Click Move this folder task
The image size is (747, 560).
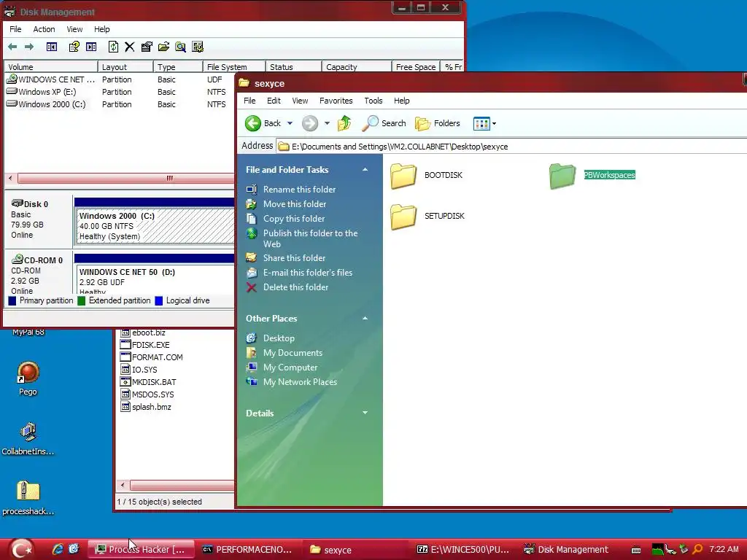(295, 204)
